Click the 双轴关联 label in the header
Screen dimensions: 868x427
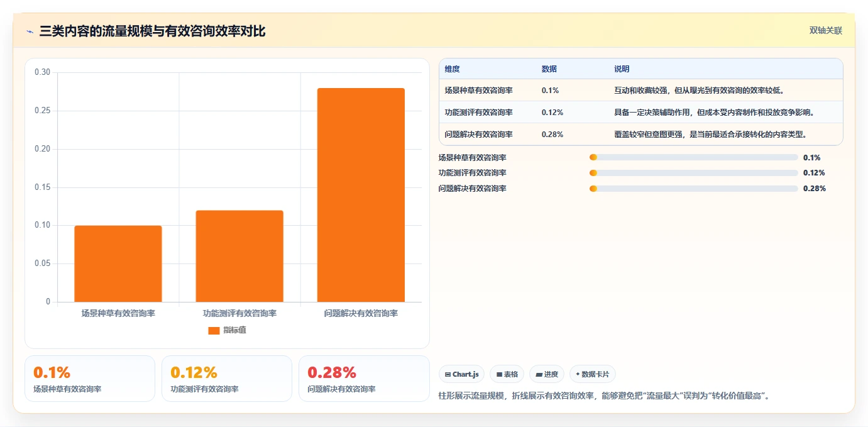point(825,31)
